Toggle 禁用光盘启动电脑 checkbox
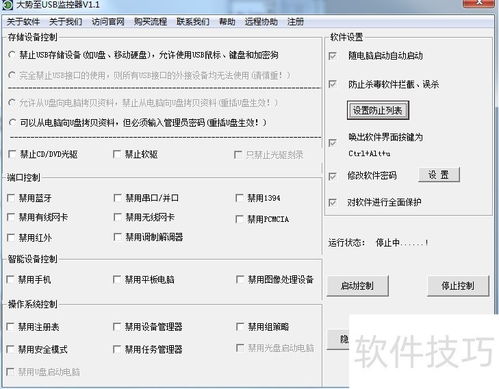The image size is (499, 389). (240, 348)
